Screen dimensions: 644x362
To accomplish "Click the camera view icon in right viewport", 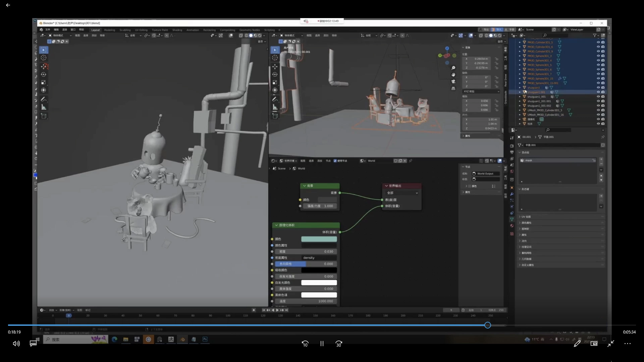I will 453,81.
